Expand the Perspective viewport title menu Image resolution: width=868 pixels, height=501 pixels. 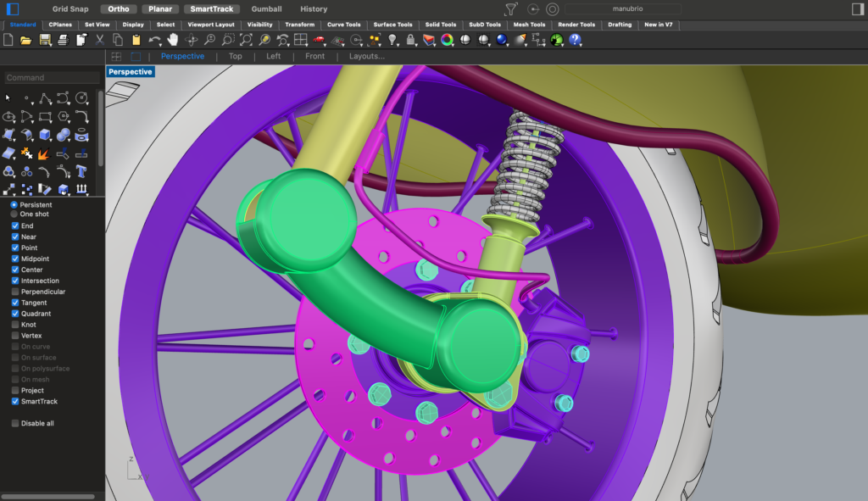(131, 72)
